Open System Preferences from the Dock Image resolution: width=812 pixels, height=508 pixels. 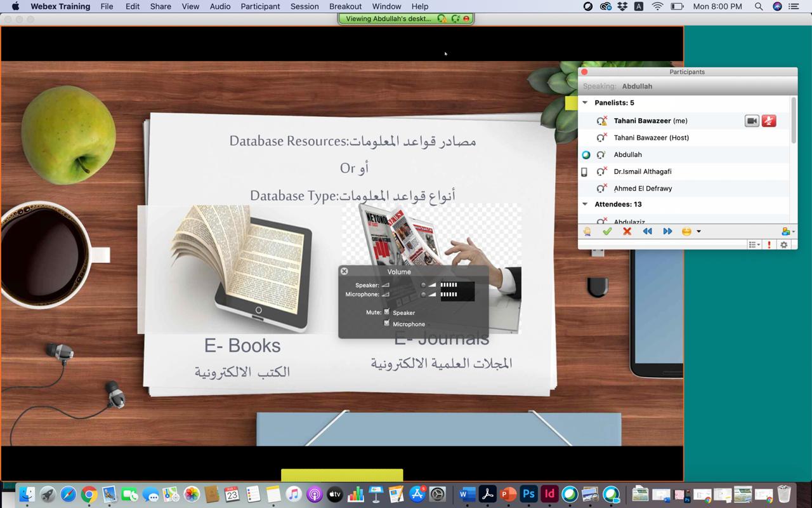point(438,494)
